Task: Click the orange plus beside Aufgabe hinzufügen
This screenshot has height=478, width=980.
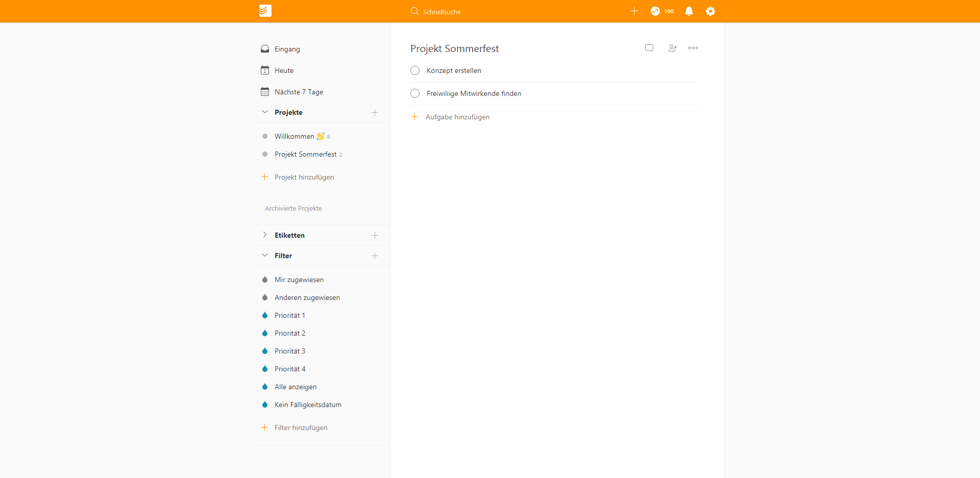Action: (414, 117)
